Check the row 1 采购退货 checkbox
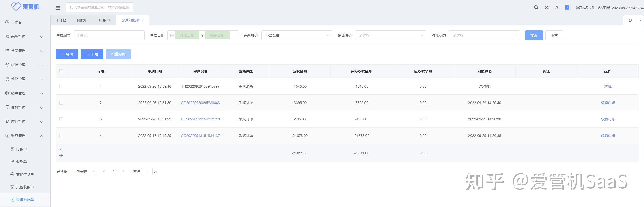This screenshot has height=207, width=644. (61, 86)
